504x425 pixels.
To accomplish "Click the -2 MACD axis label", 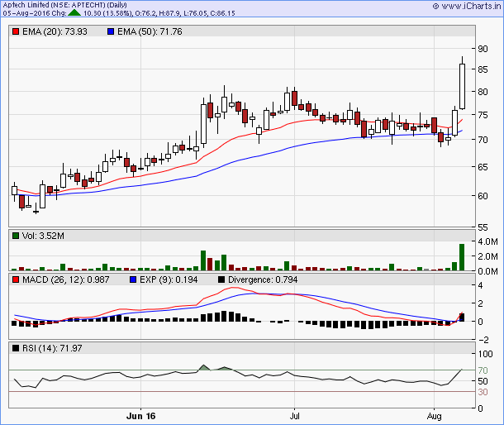I will [x=483, y=340].
